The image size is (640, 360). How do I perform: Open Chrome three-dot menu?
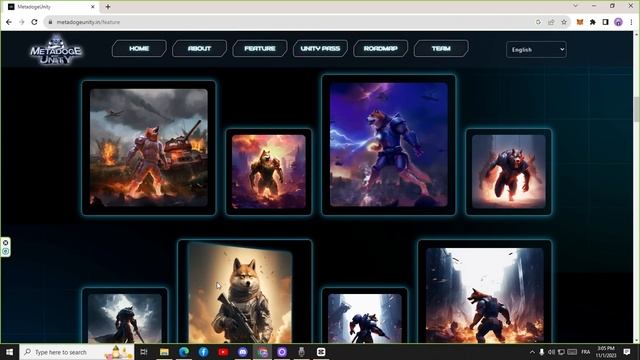tap(631, 22)
